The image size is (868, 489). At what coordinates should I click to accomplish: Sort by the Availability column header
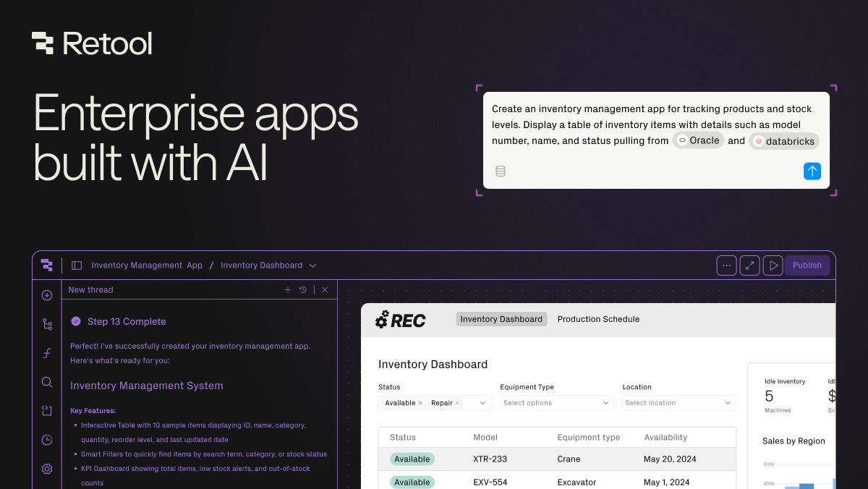click(665, 438)
